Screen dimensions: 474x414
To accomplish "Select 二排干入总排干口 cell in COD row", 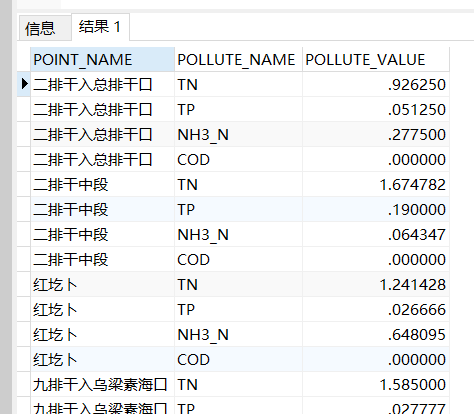I will (102, 160).
